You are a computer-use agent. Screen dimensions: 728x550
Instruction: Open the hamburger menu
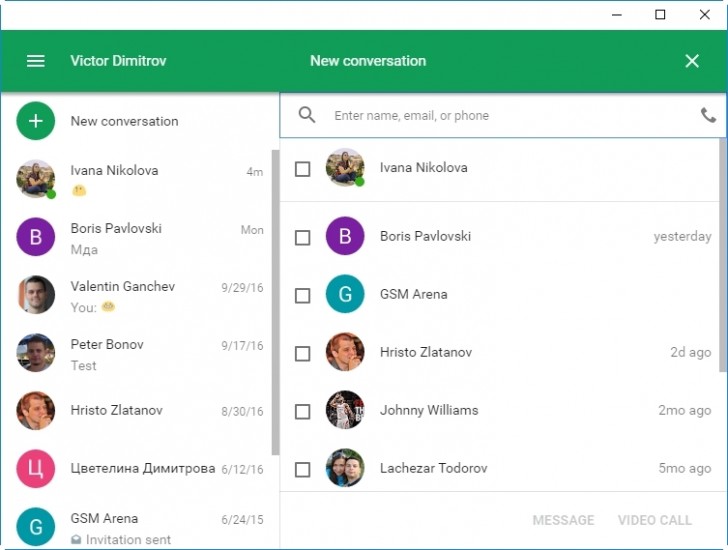coord(36,61)
